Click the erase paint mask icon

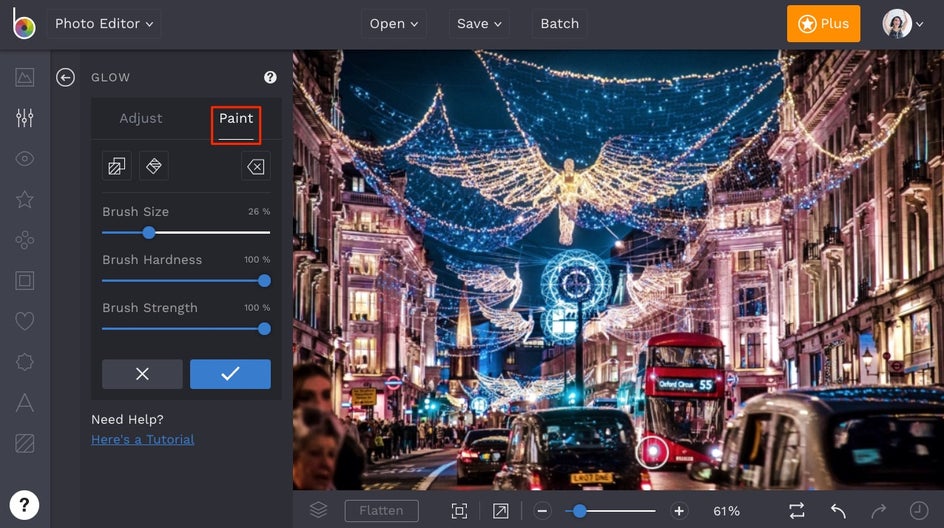(256, 166)
